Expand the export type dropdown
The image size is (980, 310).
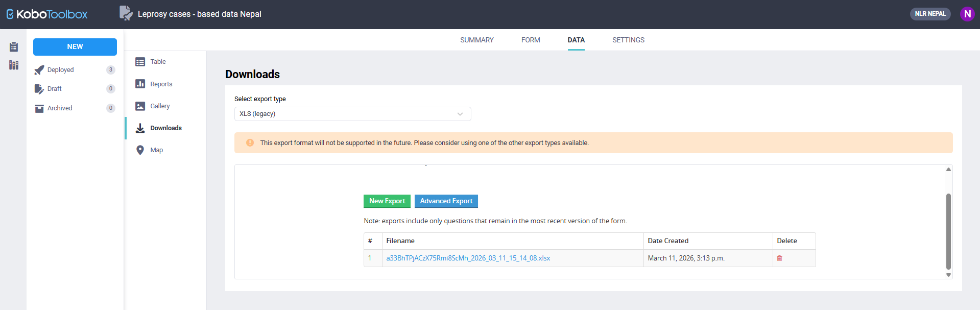[x=352, y=114]
